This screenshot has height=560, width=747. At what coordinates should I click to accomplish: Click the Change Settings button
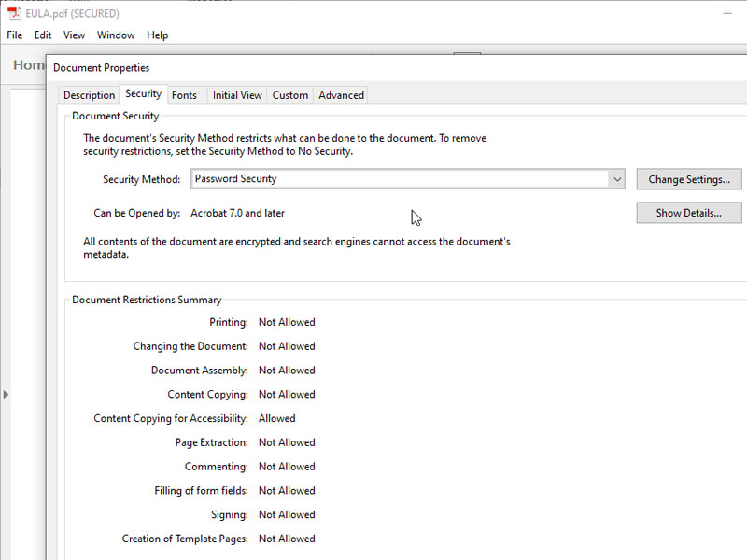pos(689,179)
